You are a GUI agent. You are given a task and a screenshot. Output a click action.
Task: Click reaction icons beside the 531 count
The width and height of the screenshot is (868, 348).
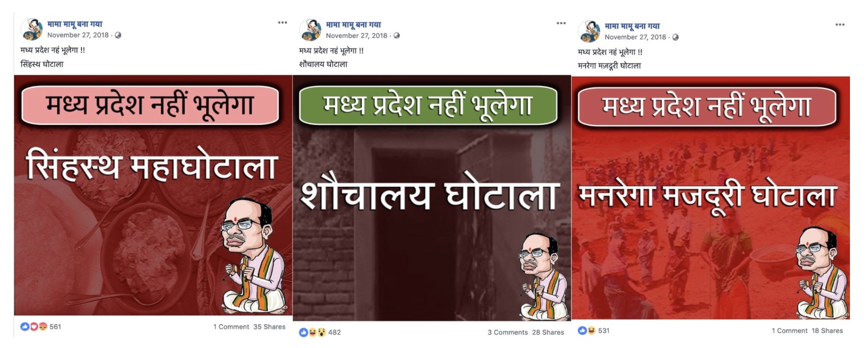click(587, 330)
